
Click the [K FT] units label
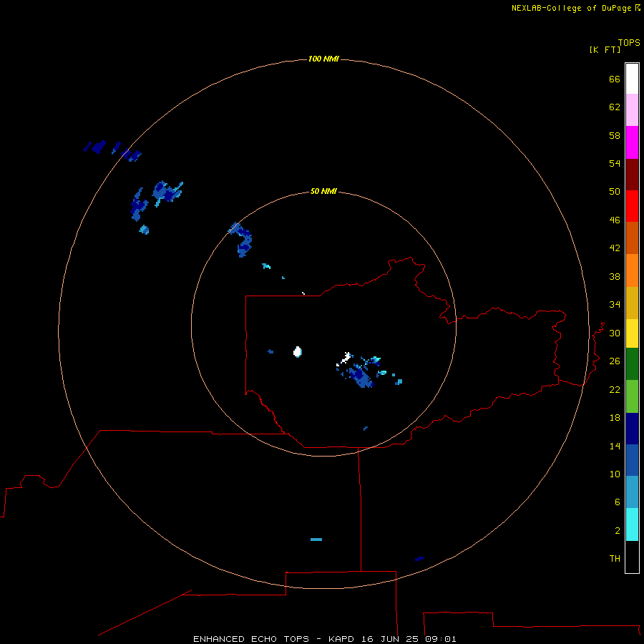(x=605, y=49)
